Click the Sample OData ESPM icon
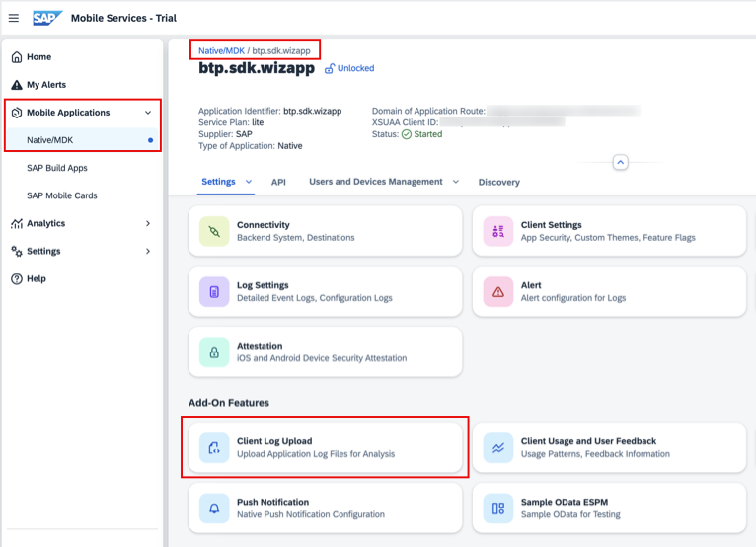This screenshot has height=547, width=756. click(498, 508)
